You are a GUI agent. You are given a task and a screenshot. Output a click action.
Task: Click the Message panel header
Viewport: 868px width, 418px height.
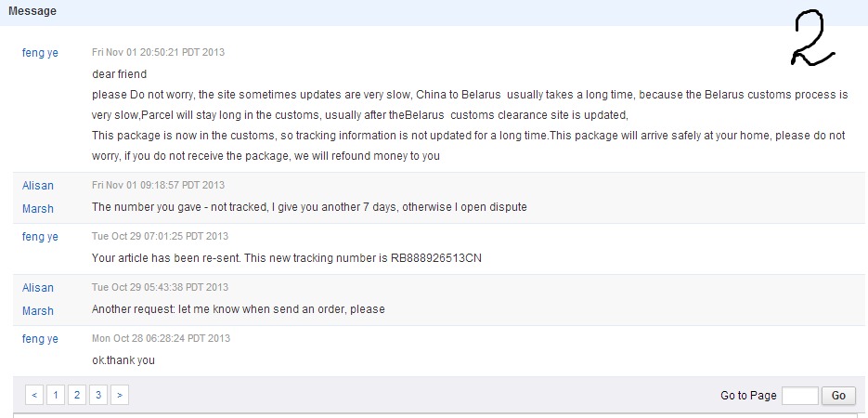[x=32, y=12]
